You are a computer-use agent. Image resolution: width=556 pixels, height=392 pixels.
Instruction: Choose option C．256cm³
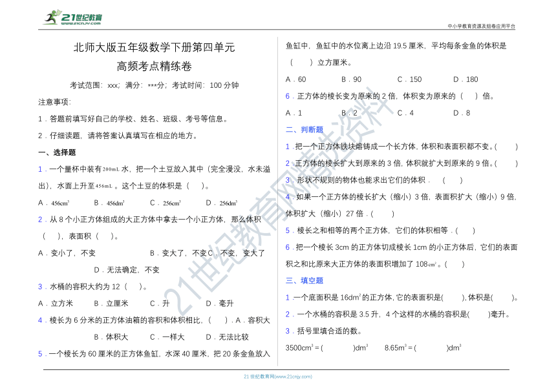(x=166, y=203)
